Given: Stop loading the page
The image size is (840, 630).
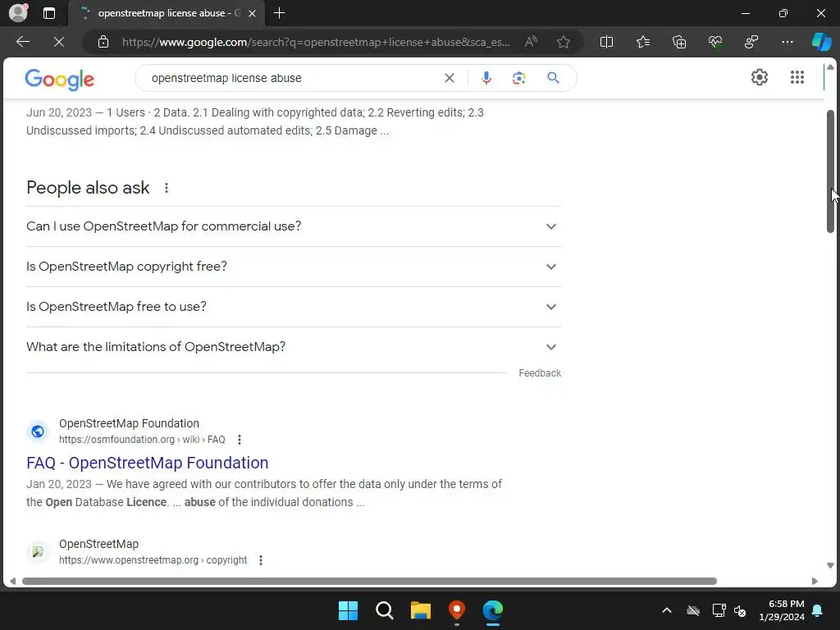Looking at the screenshot, I should click(59, 42).
